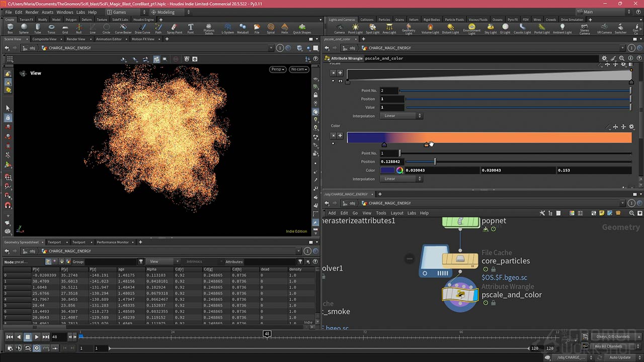Open the Render menu

[32, 12]
